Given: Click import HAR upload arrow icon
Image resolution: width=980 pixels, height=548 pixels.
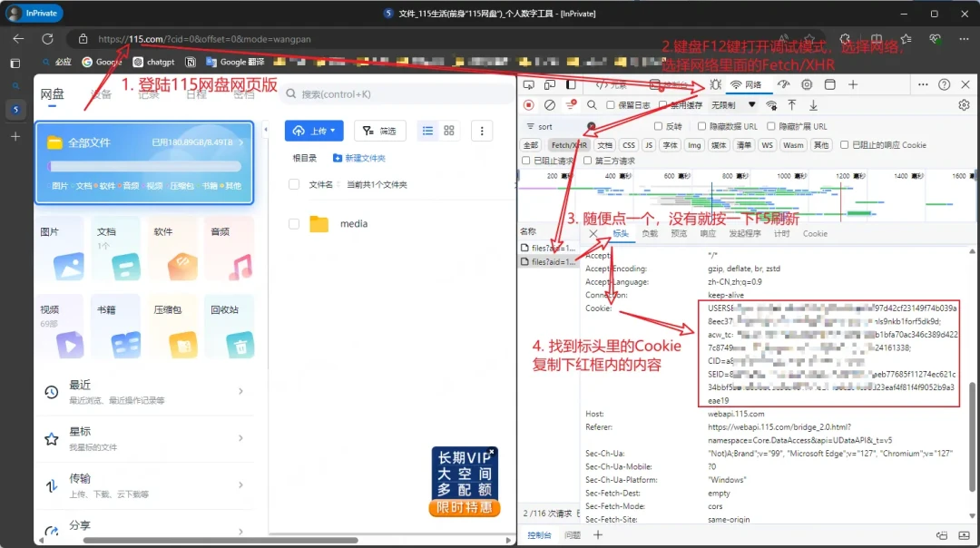Looking at the screenshot, I should pos(792,105).
